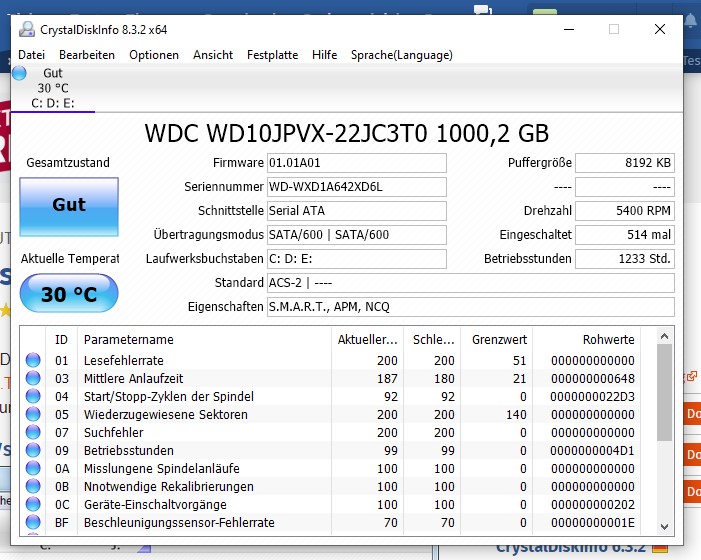Click the Übertragungsmodus field SATA/600

357,235
